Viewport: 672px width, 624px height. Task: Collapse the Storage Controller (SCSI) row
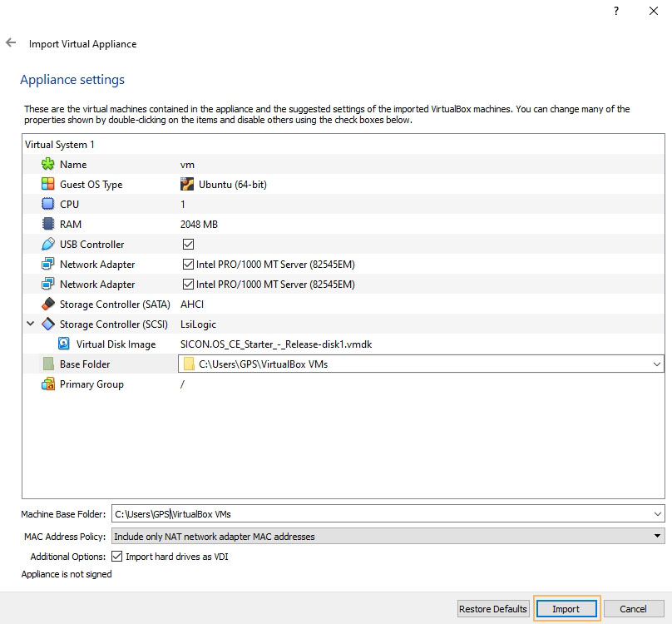coord(31,324)
